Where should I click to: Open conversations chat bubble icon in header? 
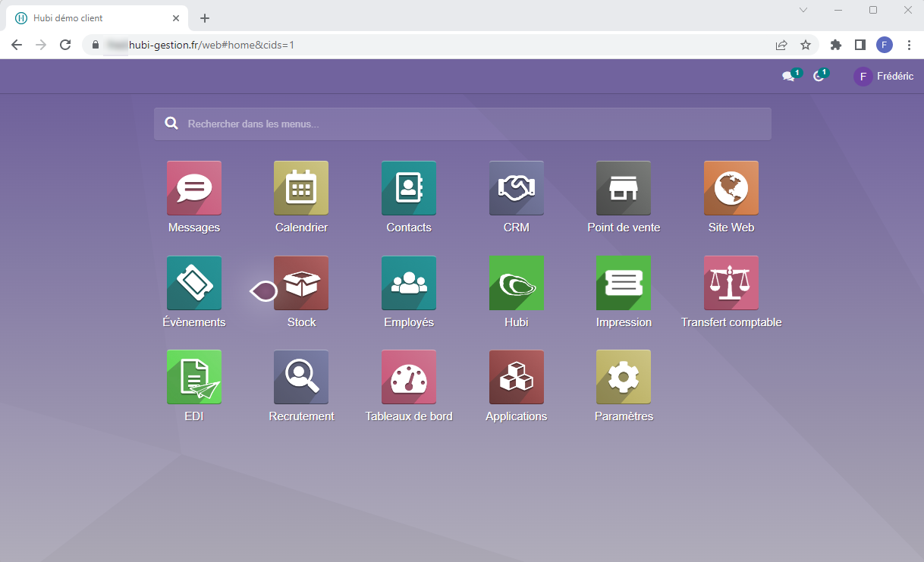pyautogui.click(x=790, y=76)
